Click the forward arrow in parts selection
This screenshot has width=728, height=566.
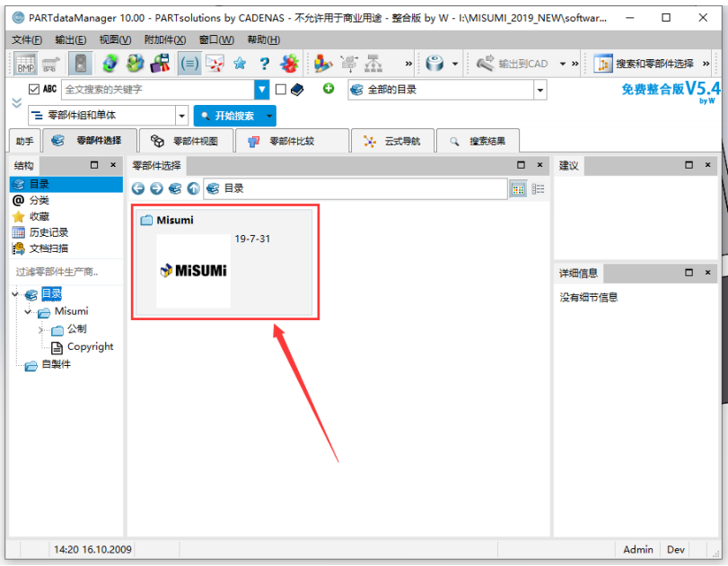[156, 188]
